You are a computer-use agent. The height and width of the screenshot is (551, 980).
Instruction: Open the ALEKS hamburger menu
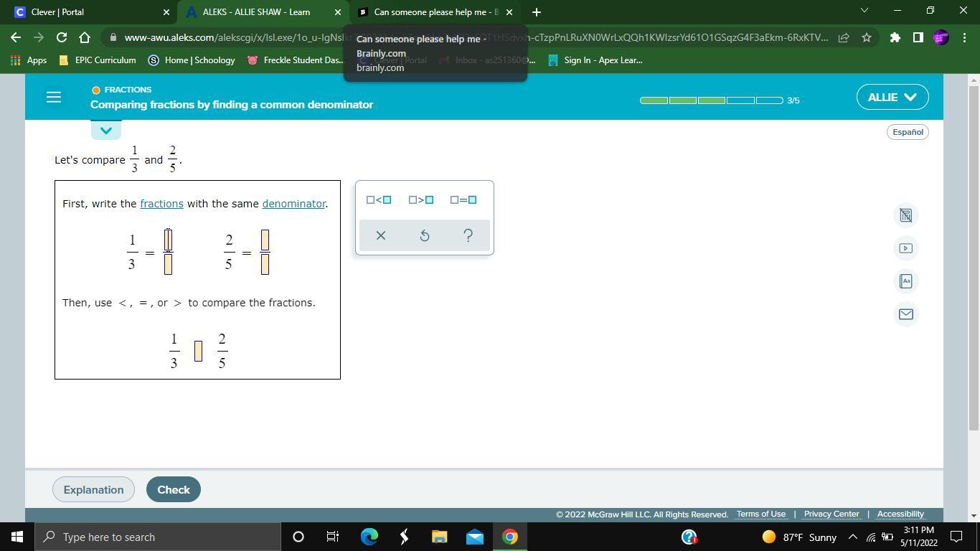pyautogui.click(x=54, y=97)
